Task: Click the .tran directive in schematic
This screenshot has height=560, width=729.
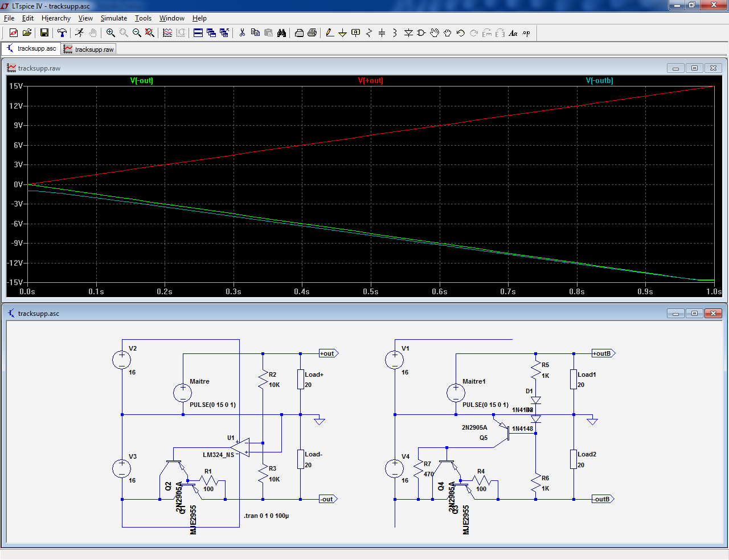Action: click(266, 516)
